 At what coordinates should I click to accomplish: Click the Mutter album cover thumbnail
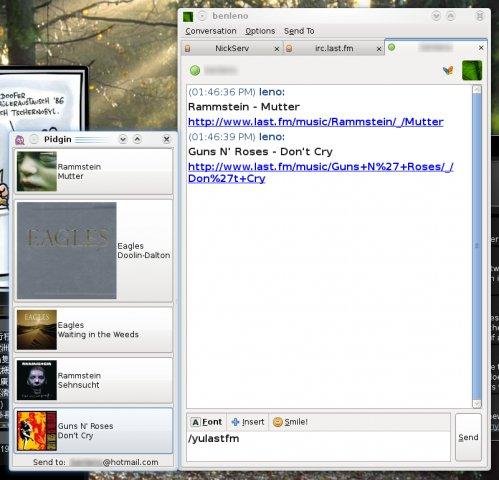point(37,171)
